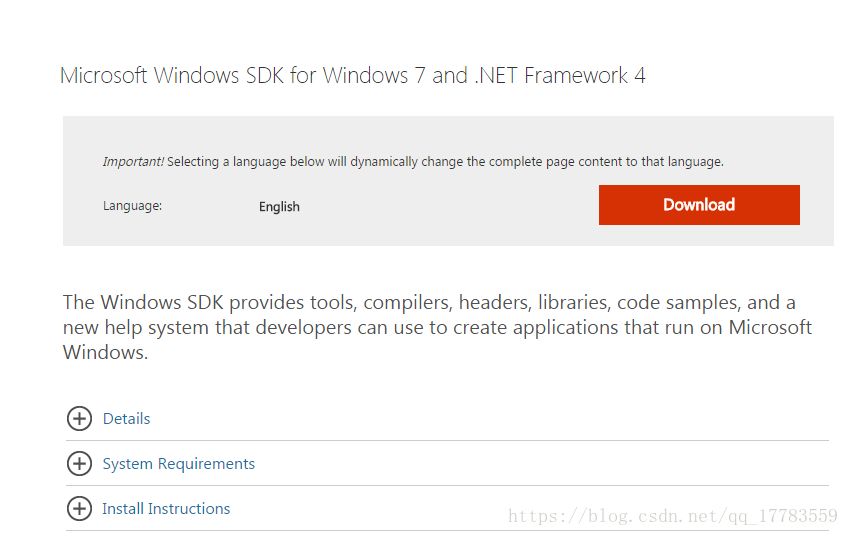Click the Windows SDK description paragraph
The width and height of the screenshot is (849, 536).
pos(437,327)
